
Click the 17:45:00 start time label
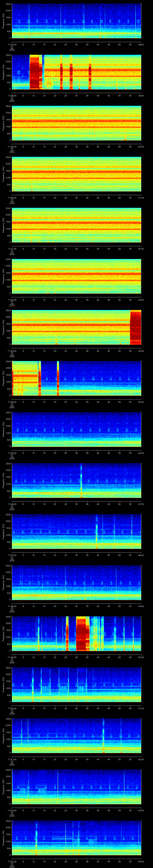pyautogui.click(x=12, y=453)
